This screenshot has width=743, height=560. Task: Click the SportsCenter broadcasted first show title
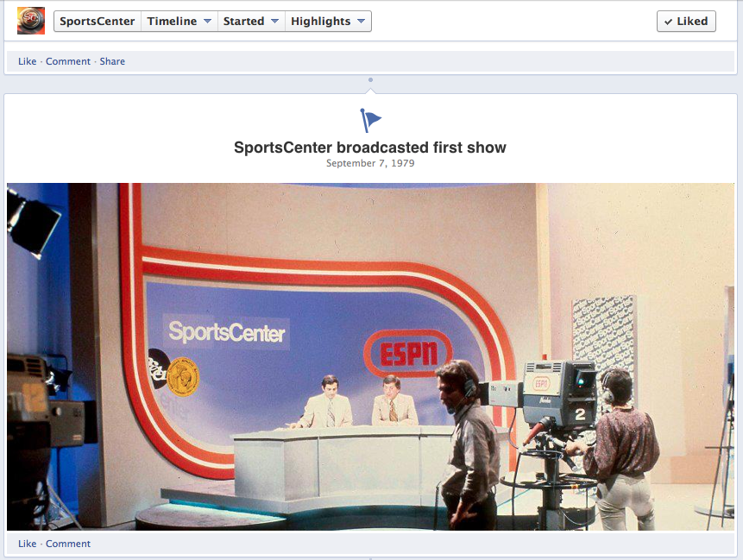pyautogui.click(x=370, y=148)
